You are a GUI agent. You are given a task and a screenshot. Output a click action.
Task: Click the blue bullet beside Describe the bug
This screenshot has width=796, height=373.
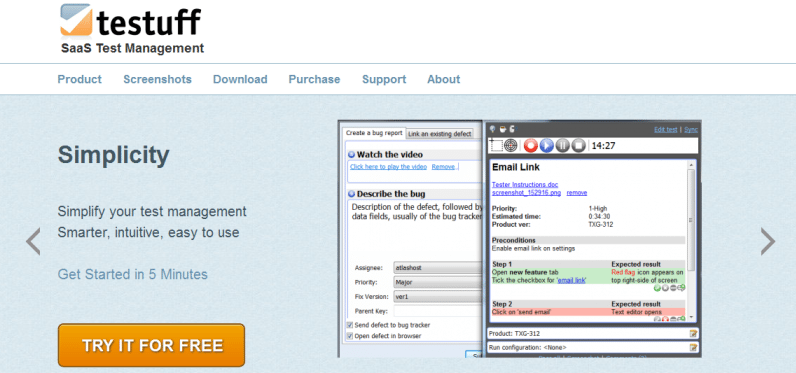pyautogui.click(x=351, y=194)
